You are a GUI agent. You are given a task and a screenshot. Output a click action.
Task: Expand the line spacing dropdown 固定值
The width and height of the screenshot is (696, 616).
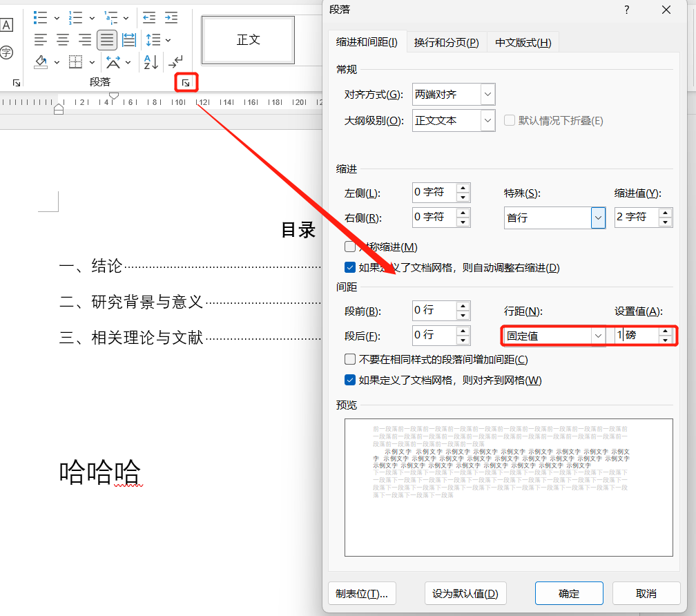pyautogui.click(x=554, y=336)
